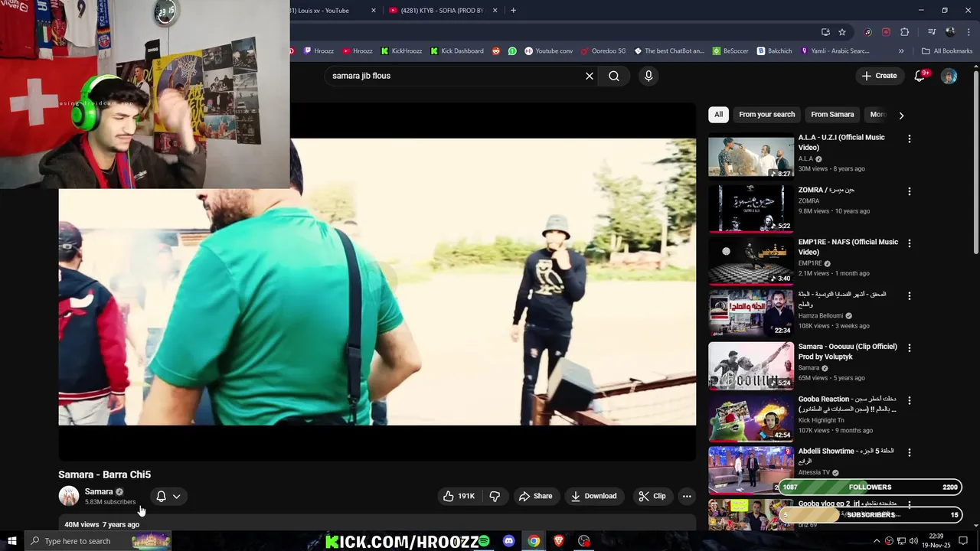
Task: Open the Chrome extensions puzzle icon
Action: pyautogui.click(x=905, y=32)
